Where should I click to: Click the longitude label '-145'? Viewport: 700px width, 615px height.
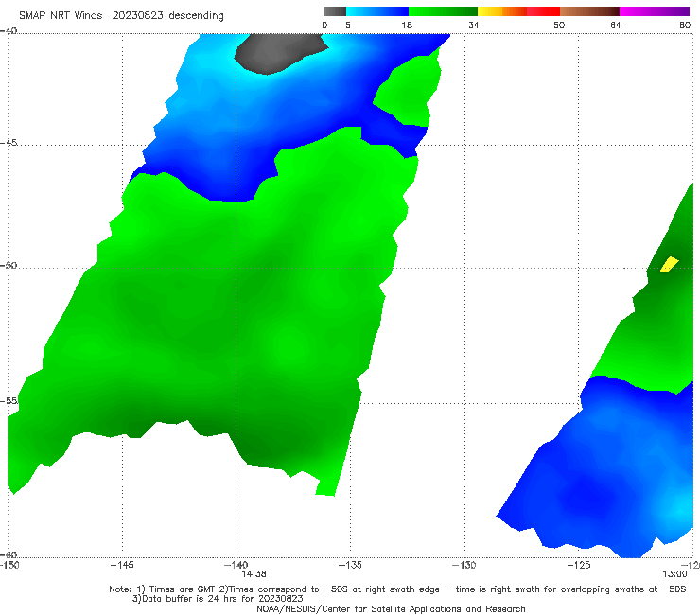(x=122, y=565)
